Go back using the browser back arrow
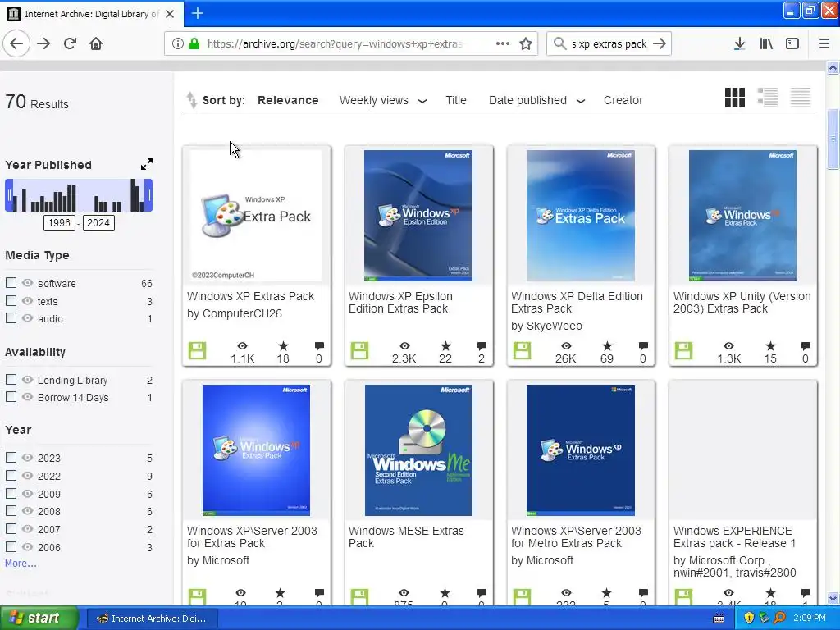Viewport: 840px width, 630px height. tap(16, 44)
